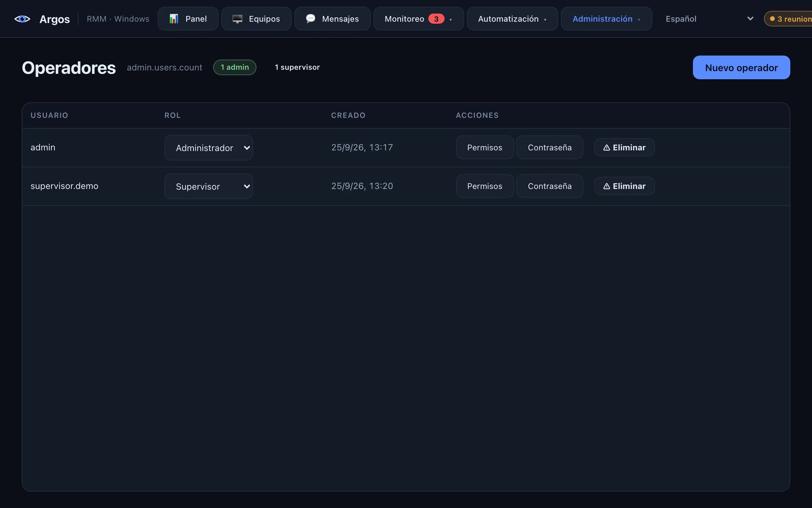The image size is (812, 508).
Task: Open the Panel tab
Action: coord(188,19)
